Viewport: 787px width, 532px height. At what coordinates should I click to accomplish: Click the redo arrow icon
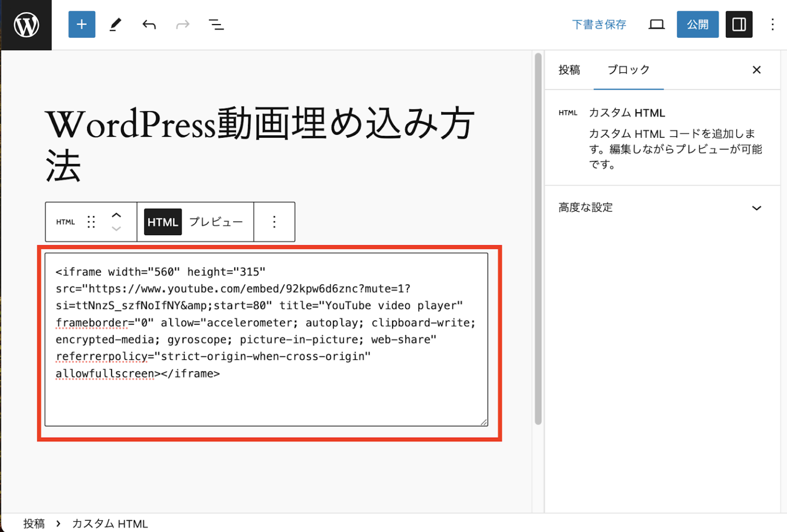(182, 24)
